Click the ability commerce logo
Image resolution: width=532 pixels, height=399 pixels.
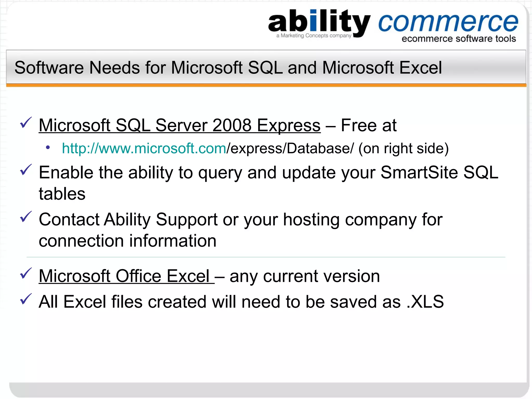click(x=320, y=22)
